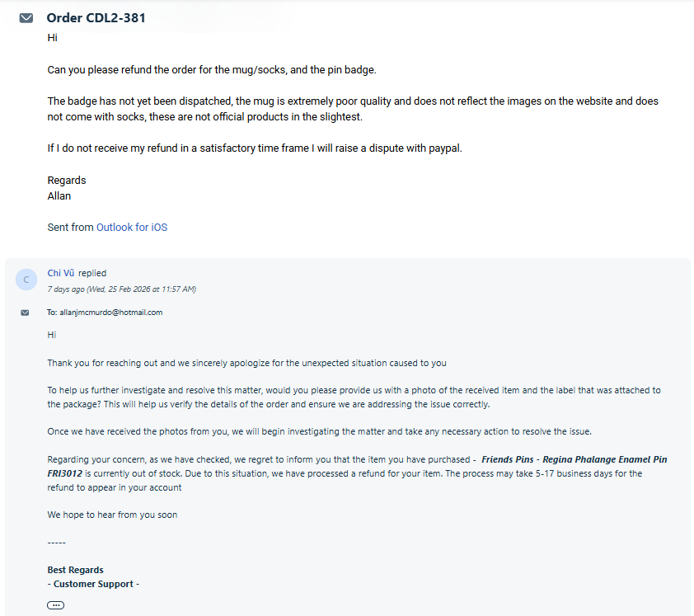Screen dimensions: 694x616
Task: Click the small envelope icon next to 'To:'
Action: click(25, 313)
